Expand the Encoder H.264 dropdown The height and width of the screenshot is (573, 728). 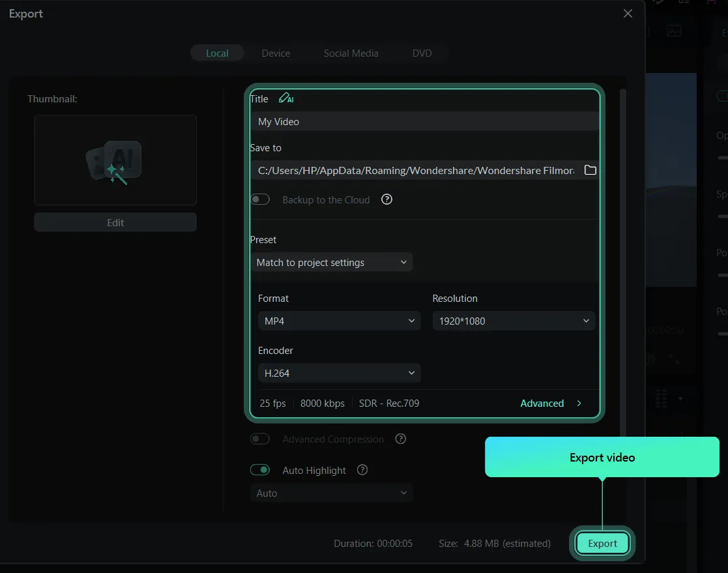[x=339, y=373]
